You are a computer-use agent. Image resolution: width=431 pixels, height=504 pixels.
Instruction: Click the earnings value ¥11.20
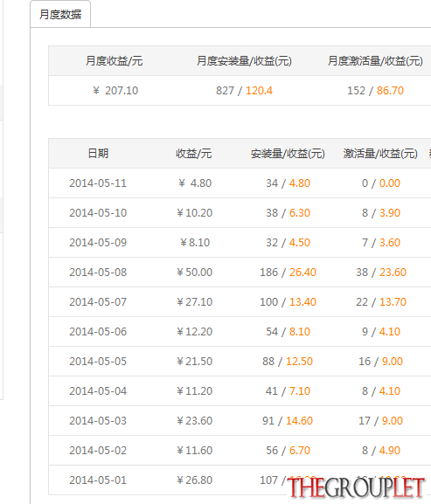pos(195,391)
